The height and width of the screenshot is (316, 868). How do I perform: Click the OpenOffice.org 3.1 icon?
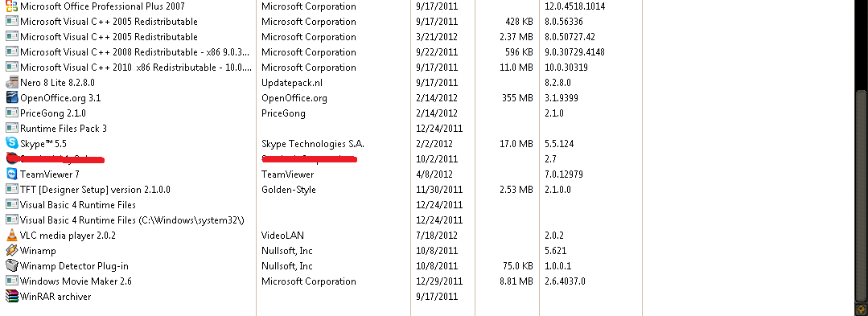(11, 98)
